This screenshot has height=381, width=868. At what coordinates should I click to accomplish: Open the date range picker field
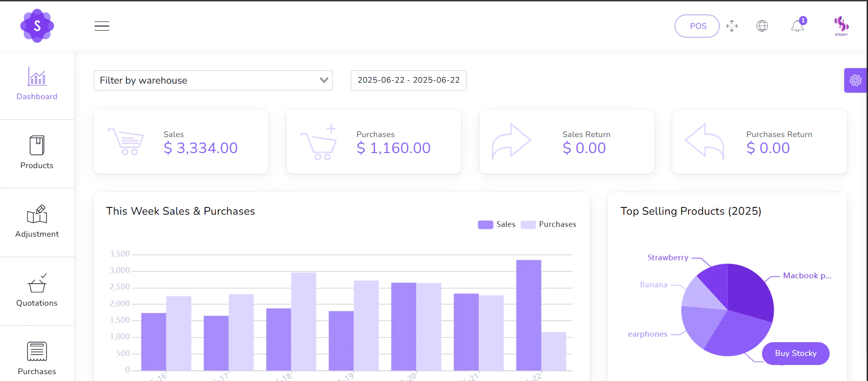click(408, 80)
